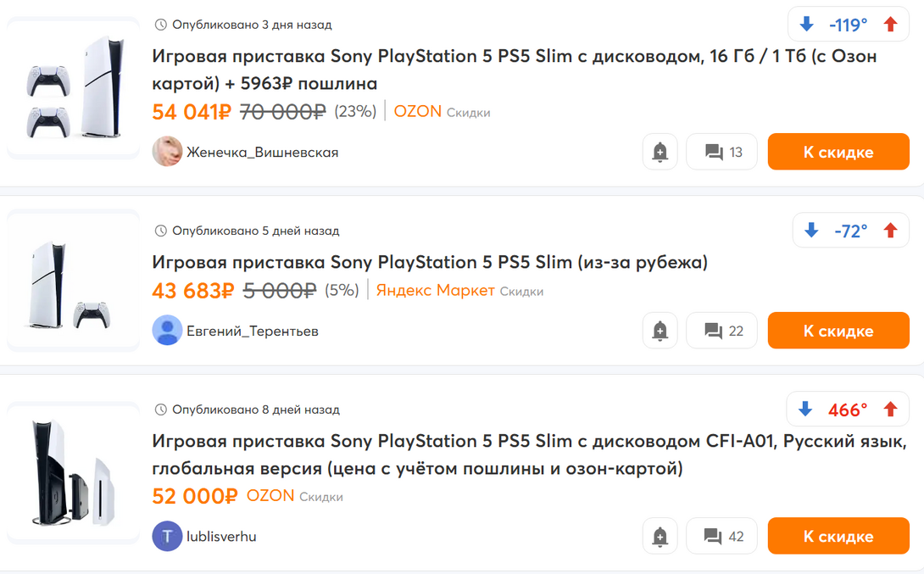Open the 13 comments on first deal
This screenshot has height=574, width=924.
point(721,153)
